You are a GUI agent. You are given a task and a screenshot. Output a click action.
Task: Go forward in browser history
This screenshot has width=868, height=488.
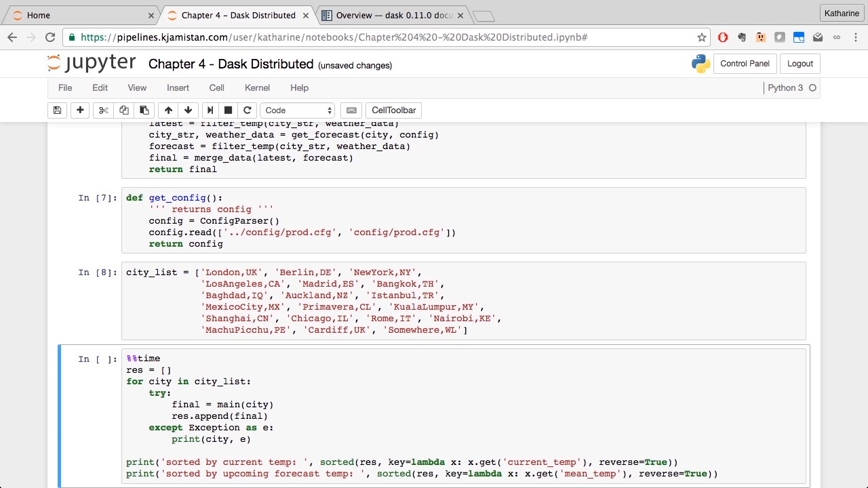pos(31,37)
